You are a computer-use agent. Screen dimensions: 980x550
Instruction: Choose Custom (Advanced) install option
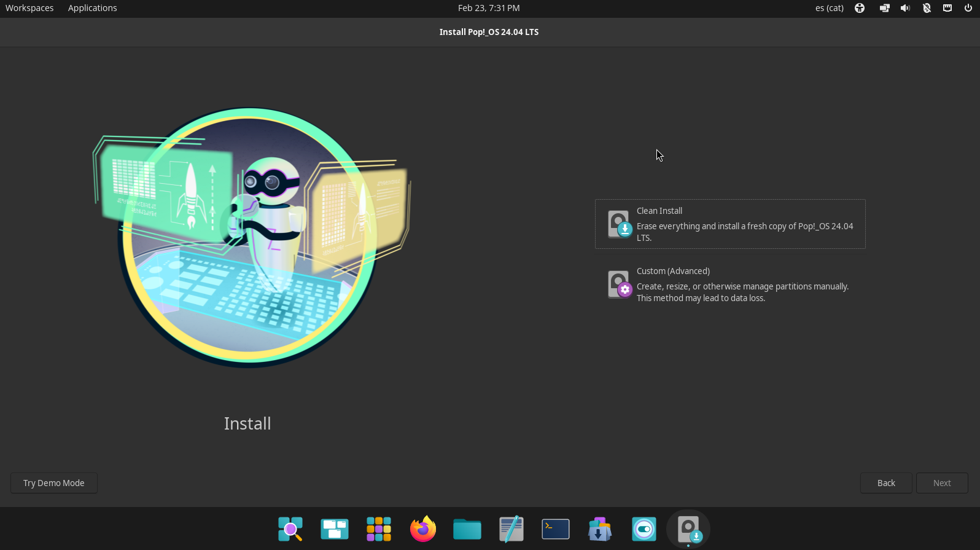[x=729, y=285]
